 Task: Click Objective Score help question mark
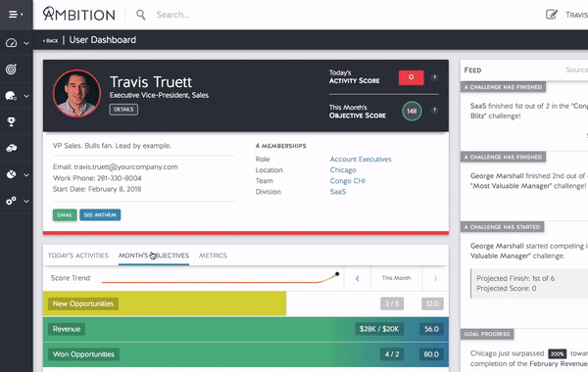434,111
